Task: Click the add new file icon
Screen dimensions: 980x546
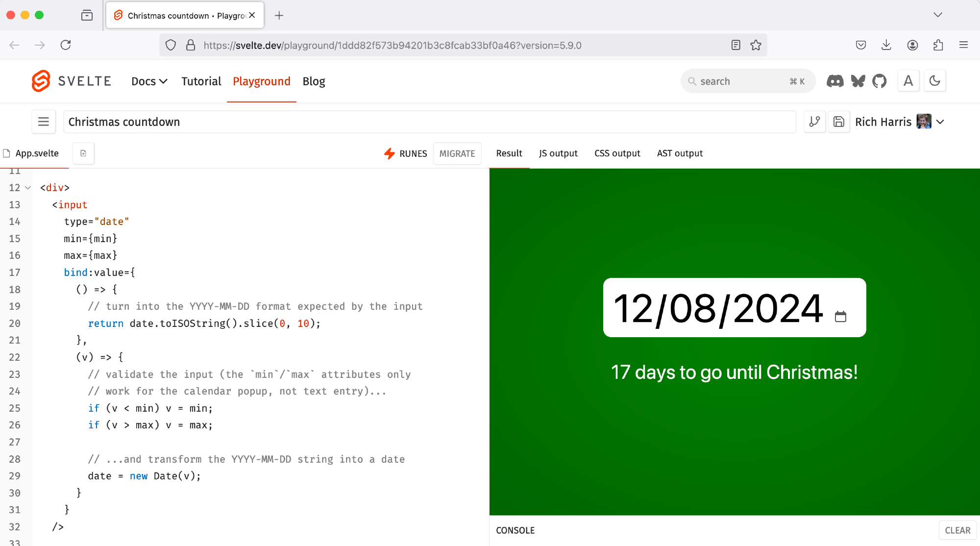Action: point(83,153)
